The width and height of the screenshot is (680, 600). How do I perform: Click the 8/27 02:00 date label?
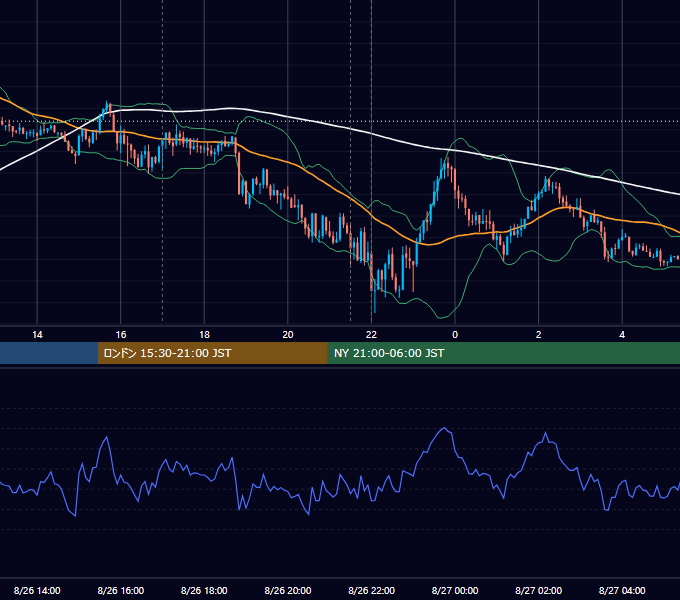[538, 590]
